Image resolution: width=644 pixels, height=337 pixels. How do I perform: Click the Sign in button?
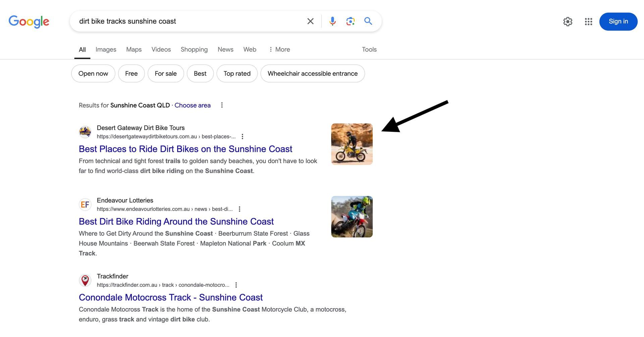618,21
